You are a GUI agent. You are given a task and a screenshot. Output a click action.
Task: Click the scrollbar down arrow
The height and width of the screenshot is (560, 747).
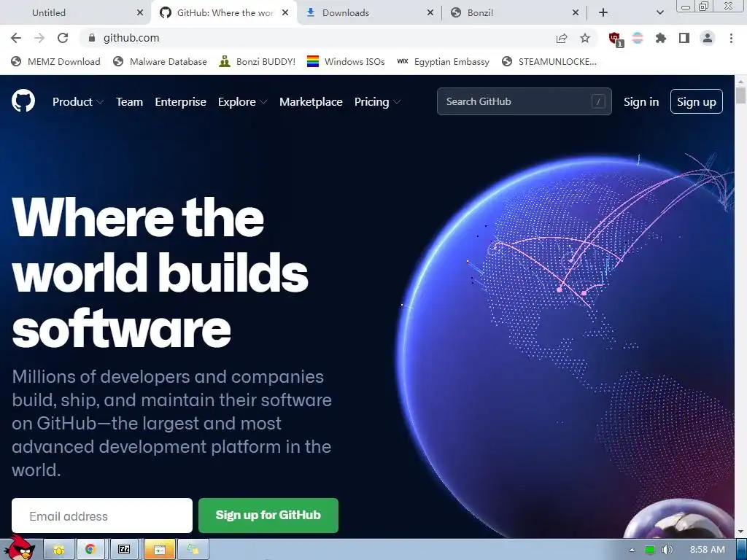pos(741,532)
